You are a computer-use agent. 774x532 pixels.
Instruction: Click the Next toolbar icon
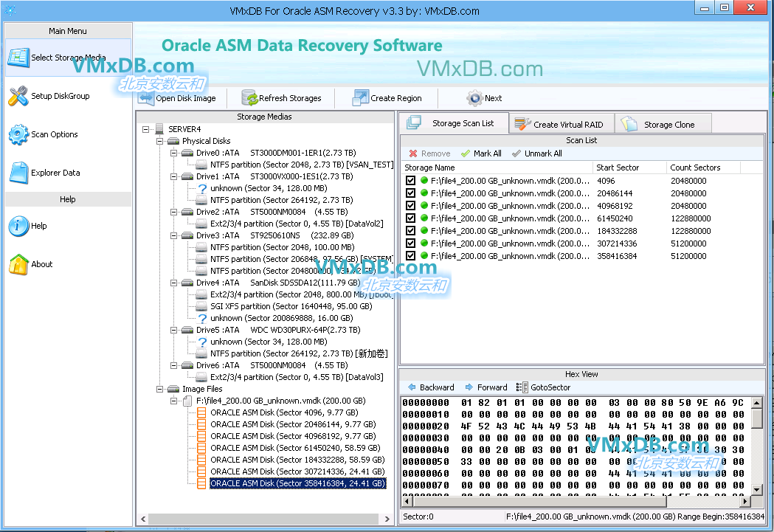[475, 98]
